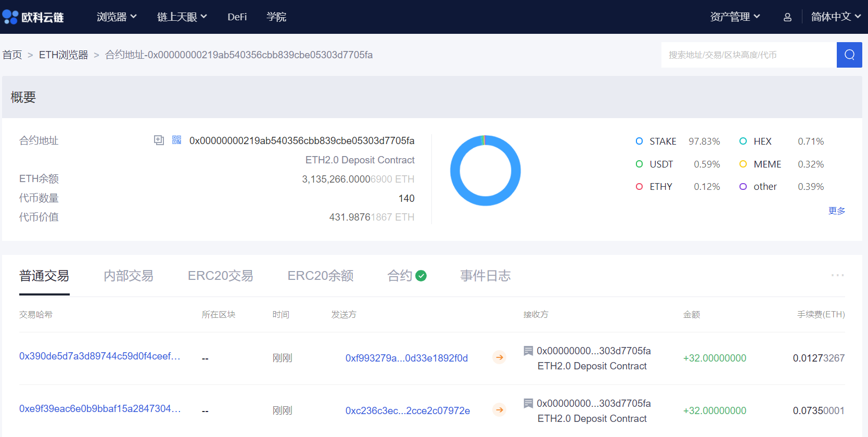Click the fee value 0.07350001
This screenshot has width=868, height=437.
[819, 410]
